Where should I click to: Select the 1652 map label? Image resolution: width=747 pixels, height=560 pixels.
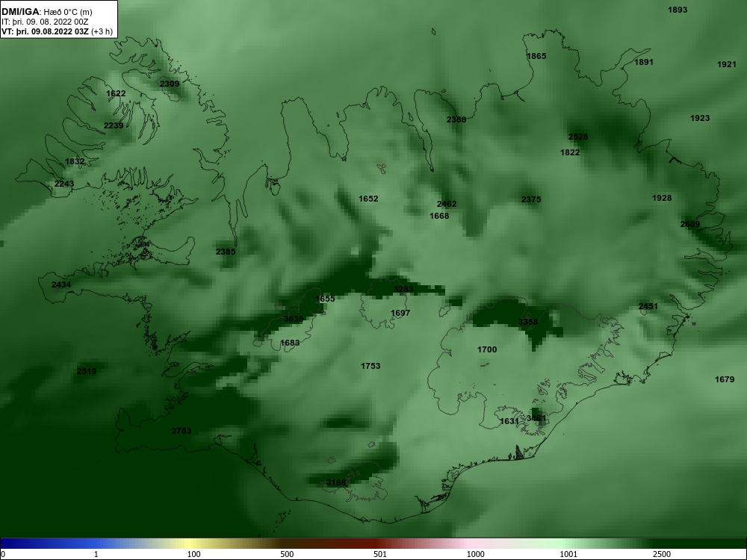(368, 199)
